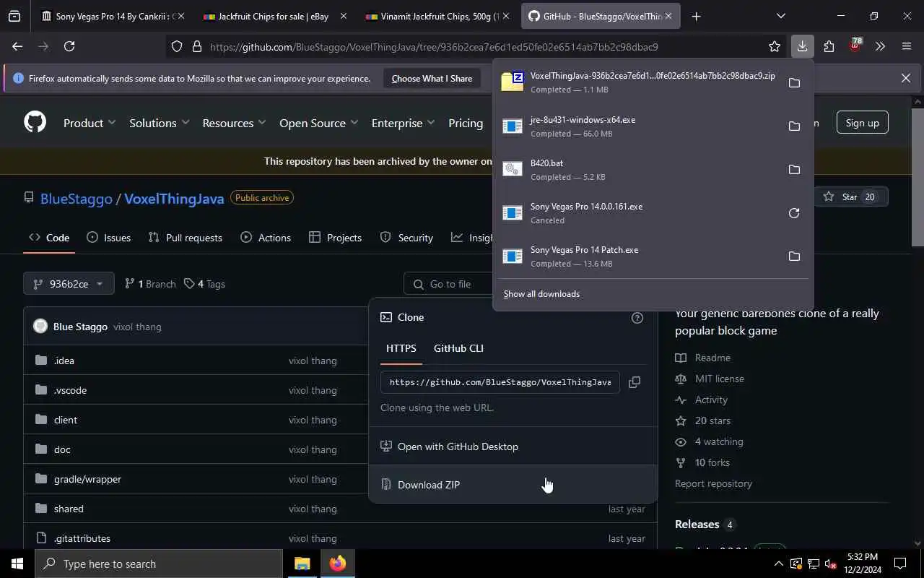Show Sony Vegas Pro 14 Patch.exe in folder
Image resolution: width=924 pixels, height=578 pixels.
(794, 256)
